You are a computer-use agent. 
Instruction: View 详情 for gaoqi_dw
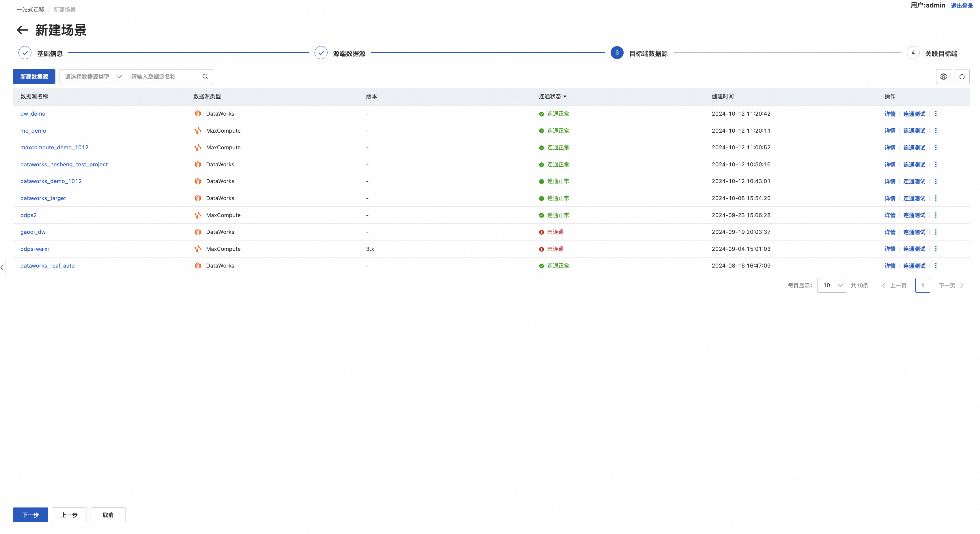click(x=890, y=232)
